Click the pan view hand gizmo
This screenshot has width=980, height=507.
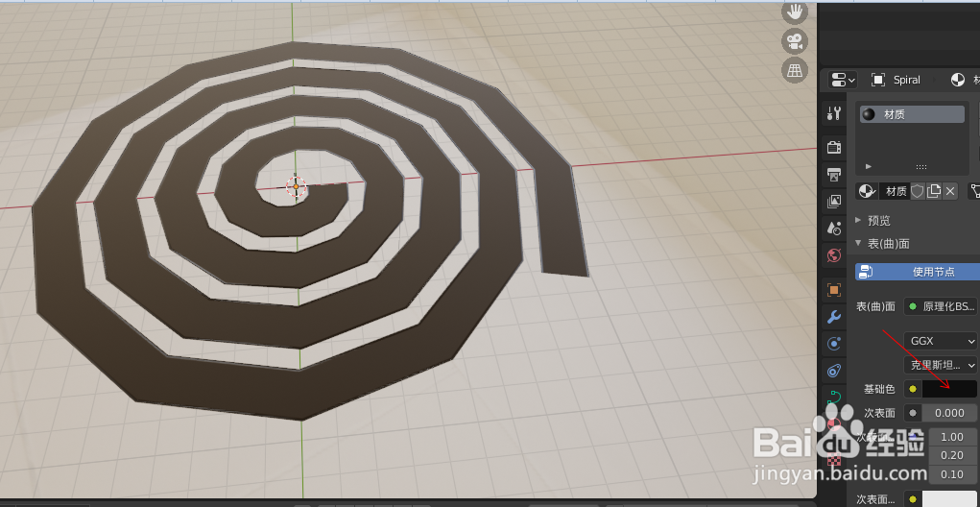pyautogui.click(x=795, y=12)
